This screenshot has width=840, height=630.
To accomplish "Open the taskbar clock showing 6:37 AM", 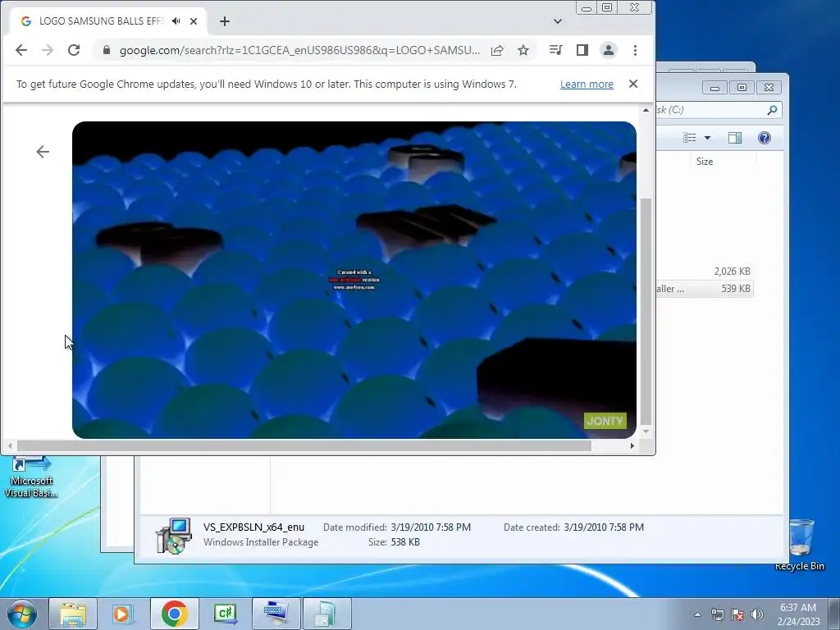I will (798, 614).
